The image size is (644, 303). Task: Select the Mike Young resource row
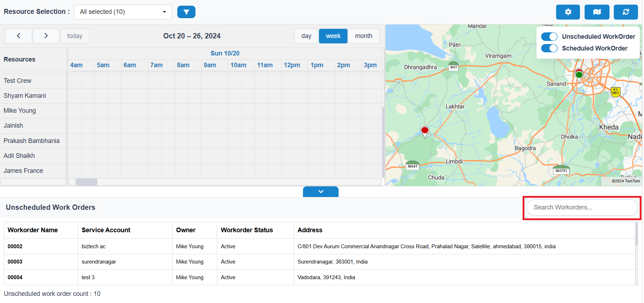[33, 111]
